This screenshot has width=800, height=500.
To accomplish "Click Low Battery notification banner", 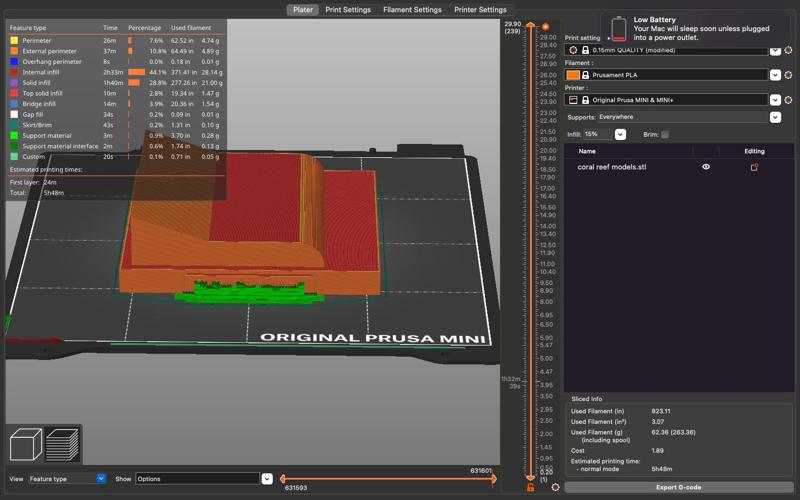I will point(696,29).
